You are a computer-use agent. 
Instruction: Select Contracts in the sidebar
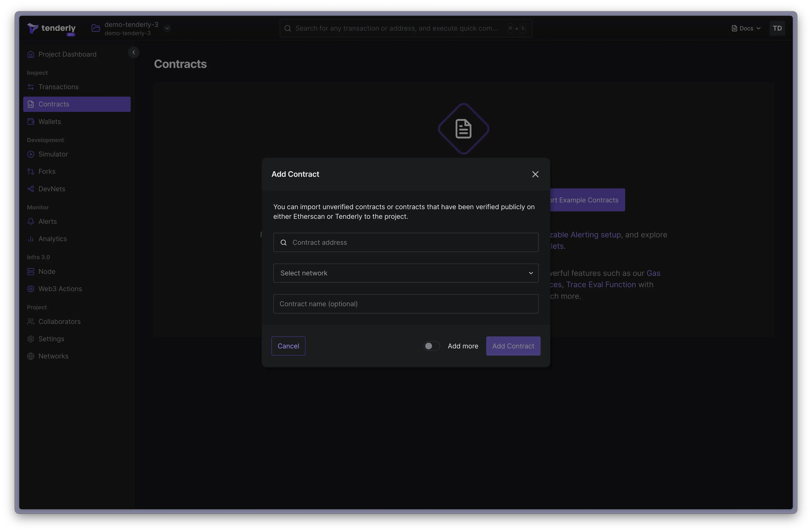(77, 104)
